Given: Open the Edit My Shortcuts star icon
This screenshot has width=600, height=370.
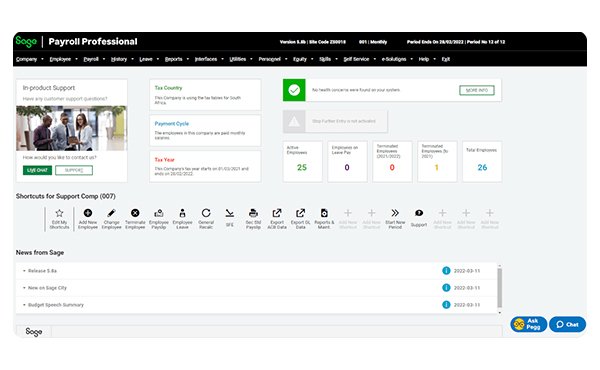Looking at the screenshot, I should pos(59,213).
